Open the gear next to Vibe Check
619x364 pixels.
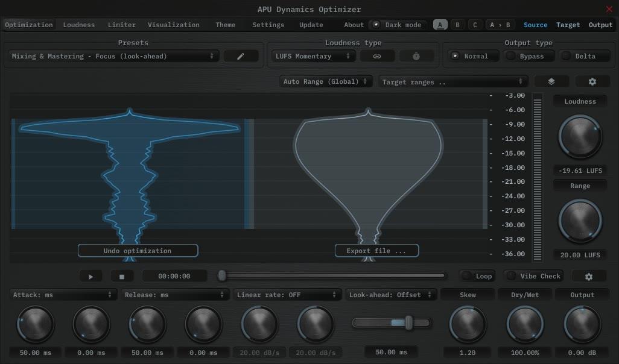589,277
